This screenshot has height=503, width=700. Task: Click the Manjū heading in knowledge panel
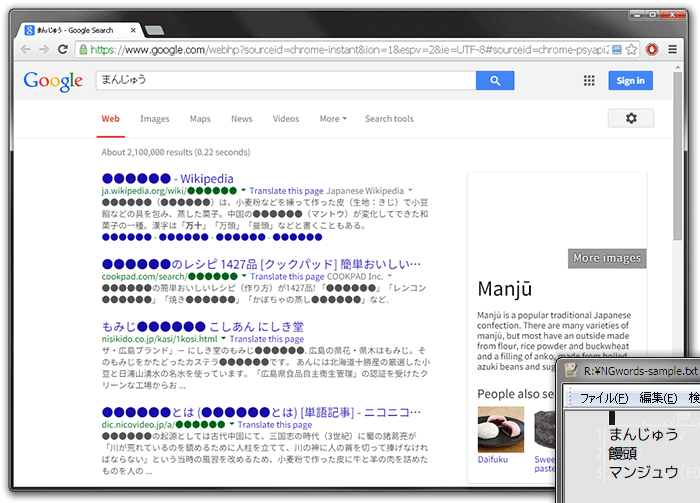pyautogui.click(x=504, y=289)
